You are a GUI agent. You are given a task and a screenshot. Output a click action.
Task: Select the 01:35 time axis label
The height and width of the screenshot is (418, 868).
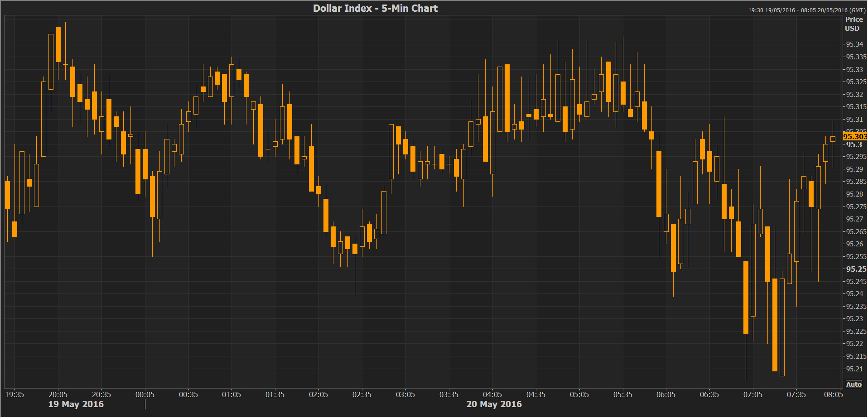point(275,394)
